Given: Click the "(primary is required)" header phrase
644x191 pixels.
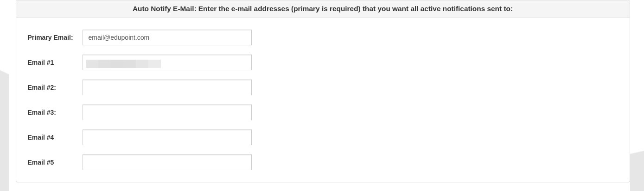Looking at the screenshot, I should (325, 9).
